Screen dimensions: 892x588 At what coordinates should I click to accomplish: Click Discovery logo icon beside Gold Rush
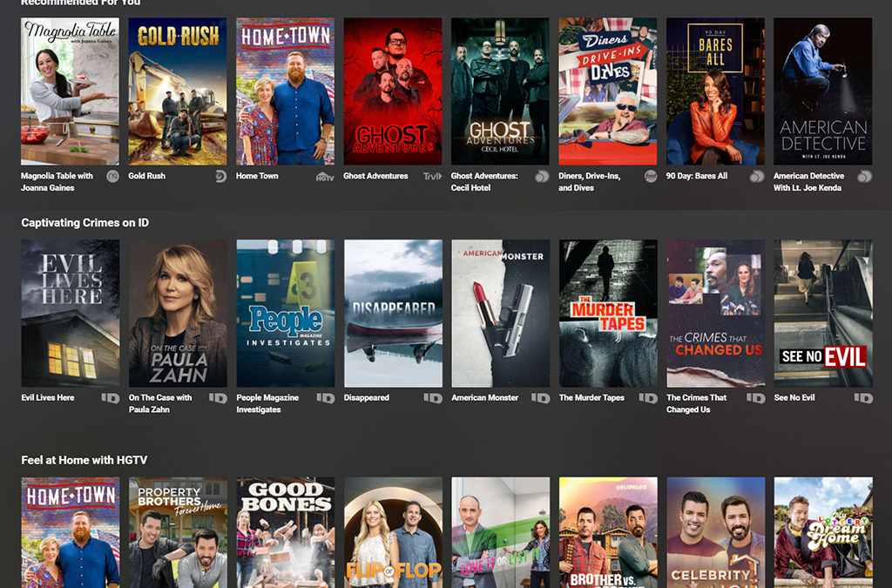pos(220,176)
